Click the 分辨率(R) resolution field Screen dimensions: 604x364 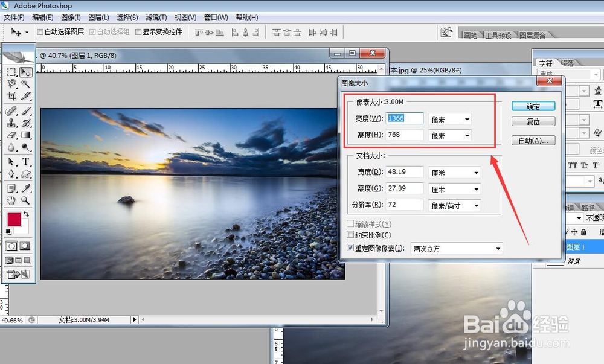[x=405, y=204]
